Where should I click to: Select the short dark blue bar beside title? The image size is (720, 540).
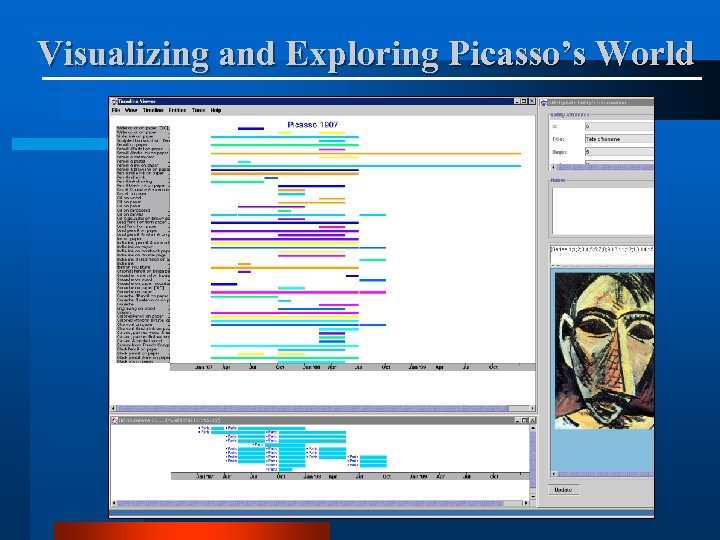pos(251,129)
